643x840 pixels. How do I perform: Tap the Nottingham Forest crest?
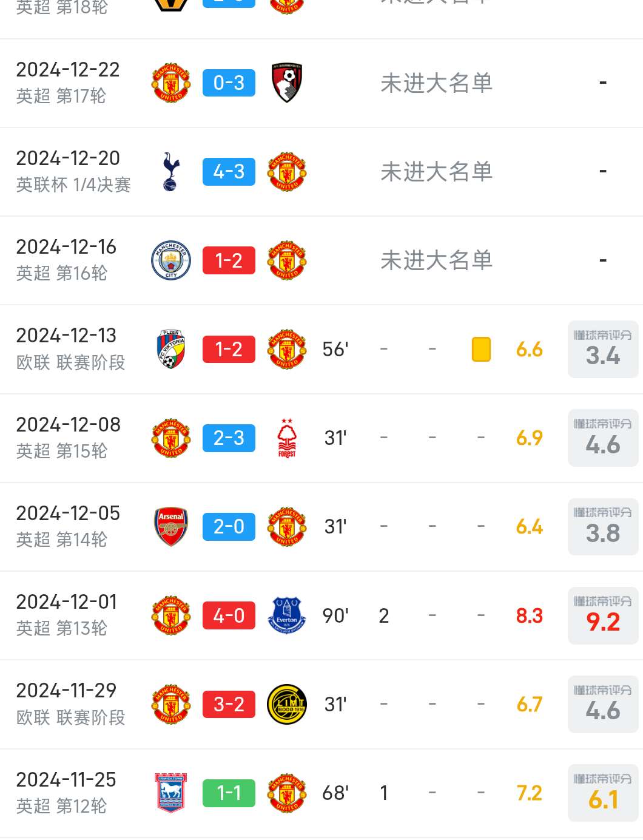pos(287,438)
